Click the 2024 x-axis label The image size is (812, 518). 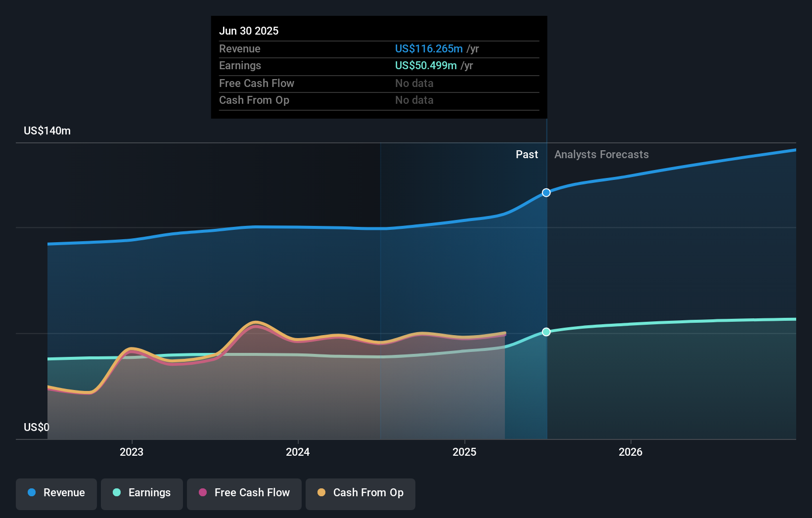[298, 452]
